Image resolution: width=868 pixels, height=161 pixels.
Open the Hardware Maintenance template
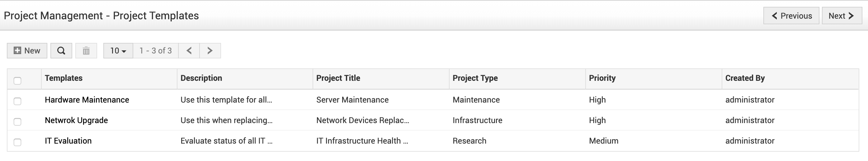point(87,100)
